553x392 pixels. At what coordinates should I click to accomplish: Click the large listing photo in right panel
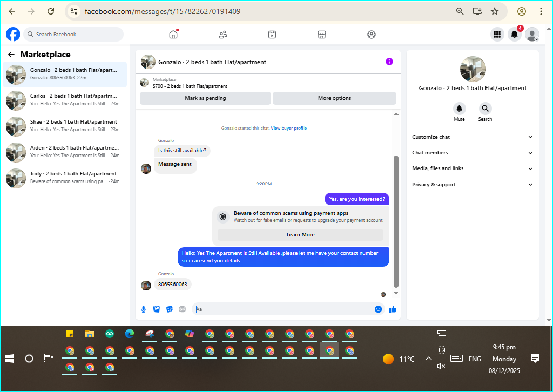pos(473,69)
